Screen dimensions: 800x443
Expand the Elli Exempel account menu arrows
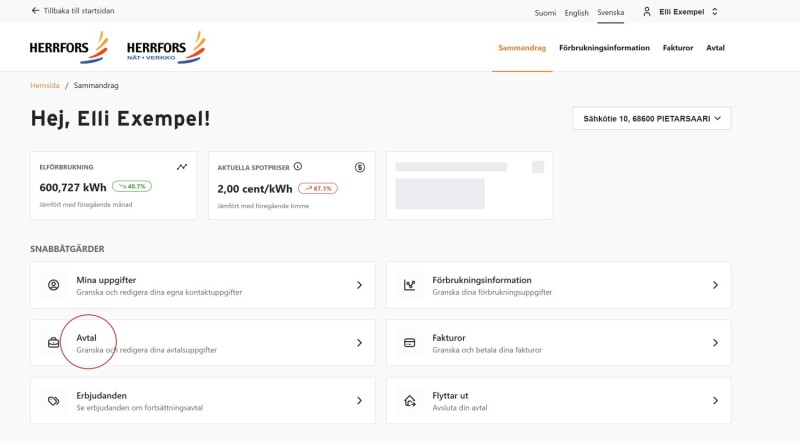coord(715,11)
